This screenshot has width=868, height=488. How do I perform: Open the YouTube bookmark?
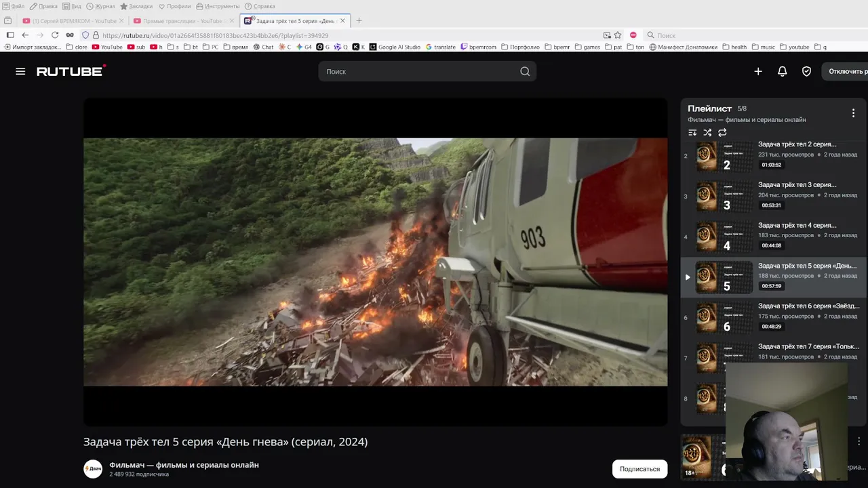pos(107,47)
